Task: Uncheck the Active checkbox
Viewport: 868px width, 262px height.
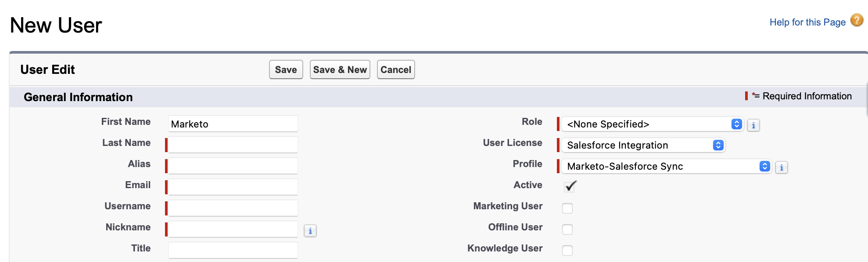Action: pos(569,186)
